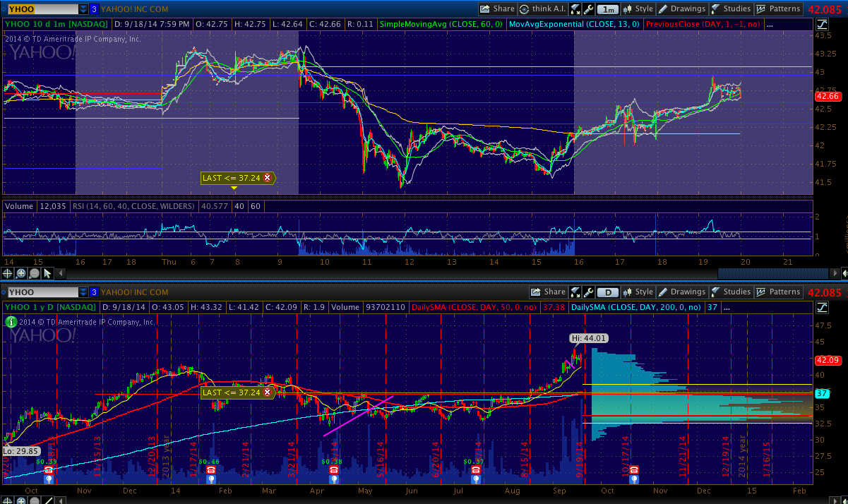Click the blue color link box labeled 3
This screenshot has width=848, height=504.
(x=94, y=9)
